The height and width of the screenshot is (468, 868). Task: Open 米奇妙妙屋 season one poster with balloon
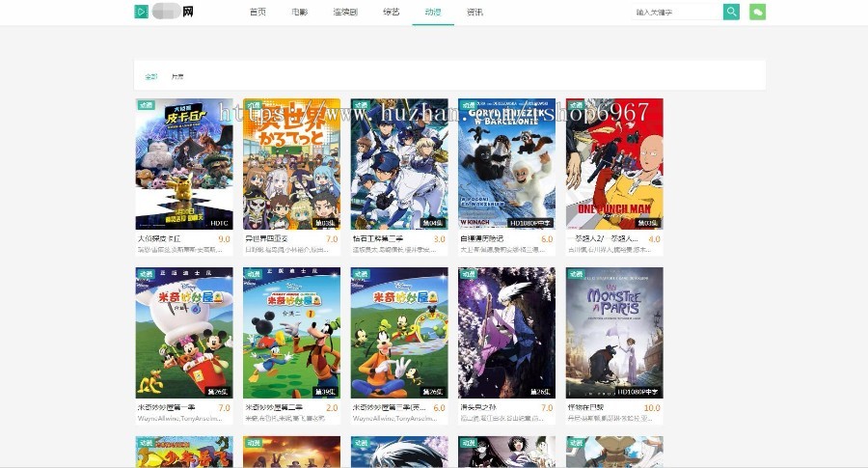184,333
